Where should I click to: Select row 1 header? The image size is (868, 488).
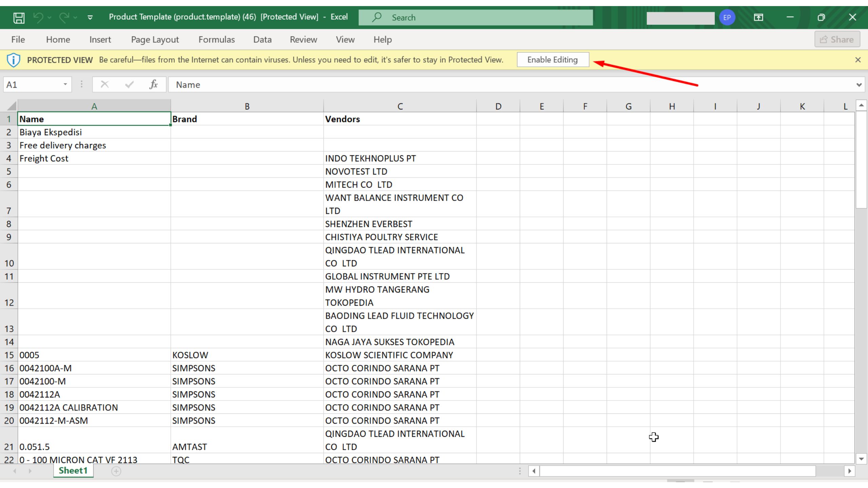click(x=9, y=119)
